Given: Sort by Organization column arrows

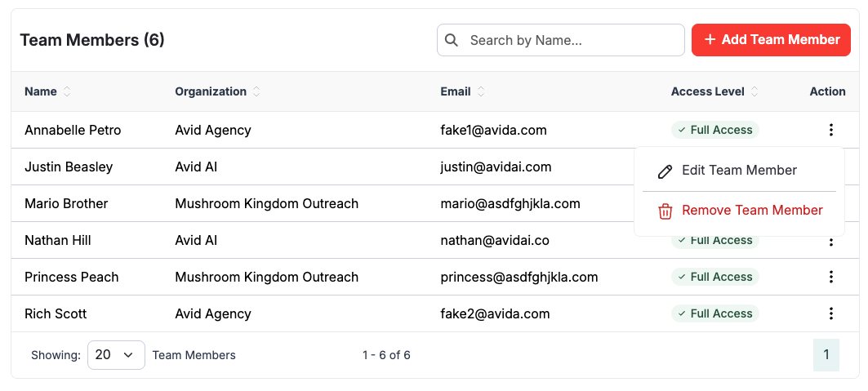Looking at the screenshot, I should (256, 91).
